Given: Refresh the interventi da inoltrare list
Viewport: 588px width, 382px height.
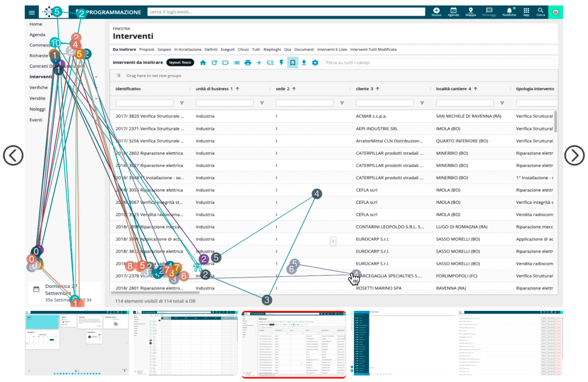Looking at the screenshot, I should [214, 63].
